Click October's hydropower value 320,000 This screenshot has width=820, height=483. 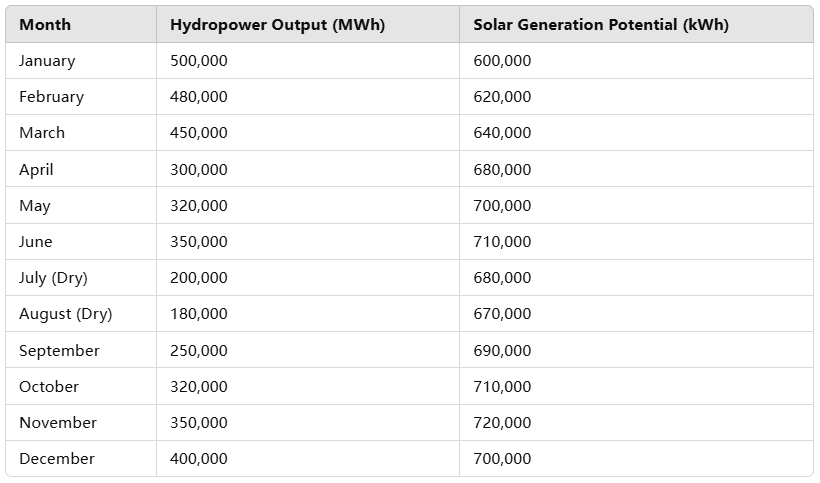[199, 386]
